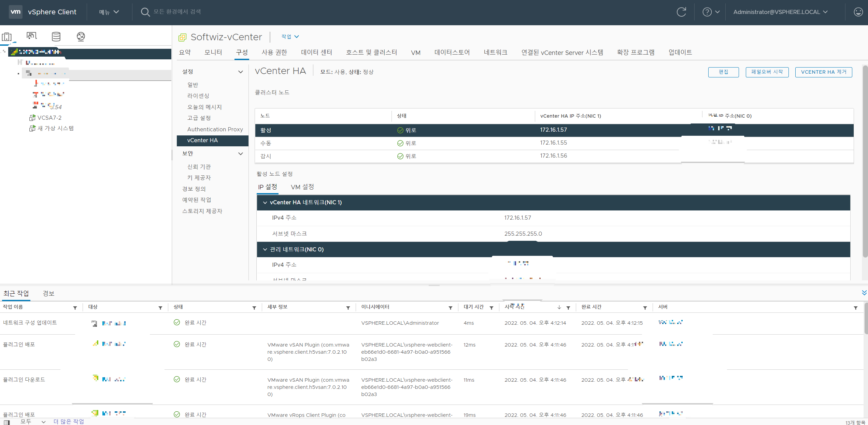The height and width of the screenshot is (425, 868).
Task: Open the 업데이트 tab
Action: click(680, 52)
